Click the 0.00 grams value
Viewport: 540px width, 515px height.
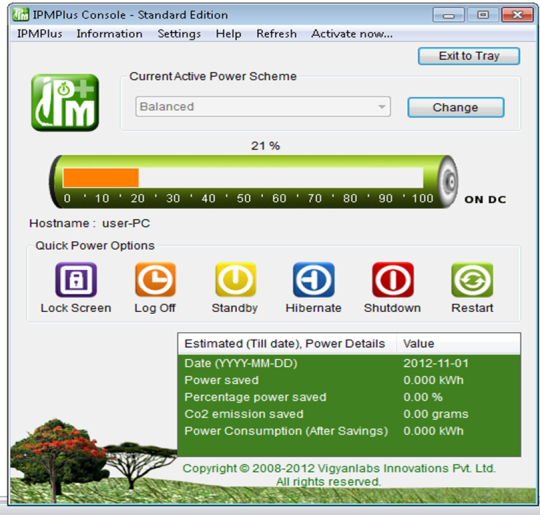pyautogui.click(x=436, y=414)
